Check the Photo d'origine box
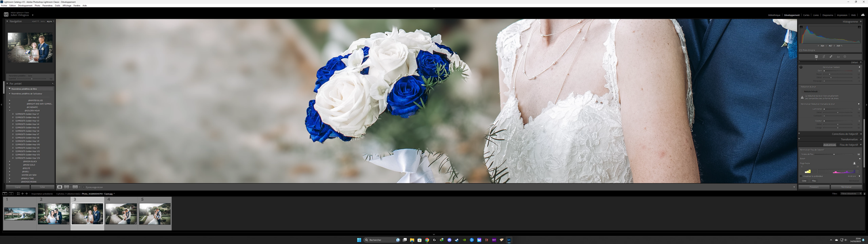Image resolution: width=868 pixels, height=244 pixels. [x=801, y=50]
